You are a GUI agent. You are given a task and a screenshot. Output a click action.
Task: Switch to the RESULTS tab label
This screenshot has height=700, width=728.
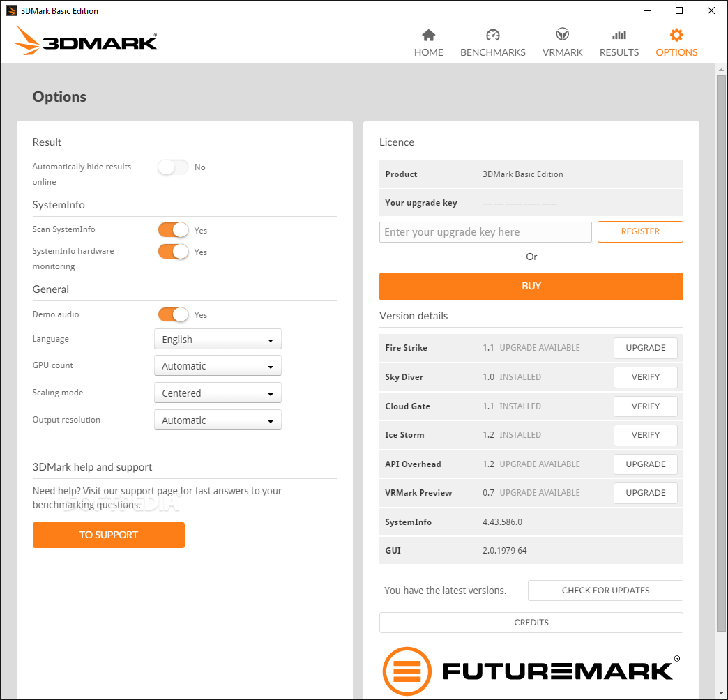point(619,52)
